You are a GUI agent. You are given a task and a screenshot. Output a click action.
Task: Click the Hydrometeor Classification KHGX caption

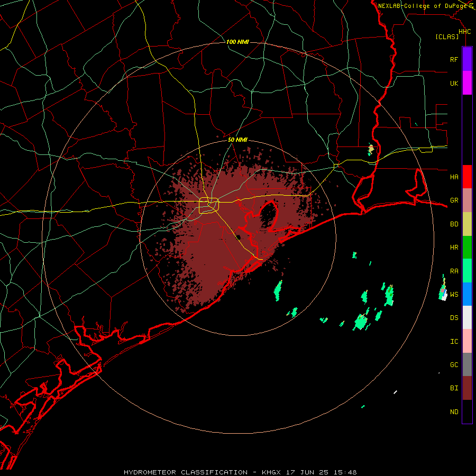[240, 472]
